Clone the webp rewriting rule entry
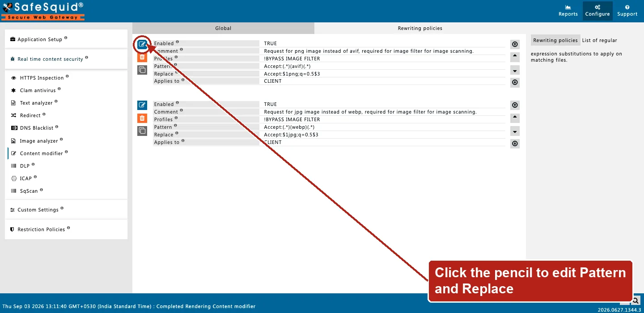The image size is (644, 313). [x=142, y=131]
